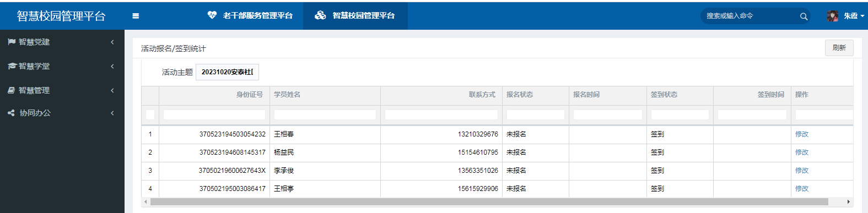868x213 pixels.
Task: Tick the select-all checkbox in filter row
Action: click(150, 115)
